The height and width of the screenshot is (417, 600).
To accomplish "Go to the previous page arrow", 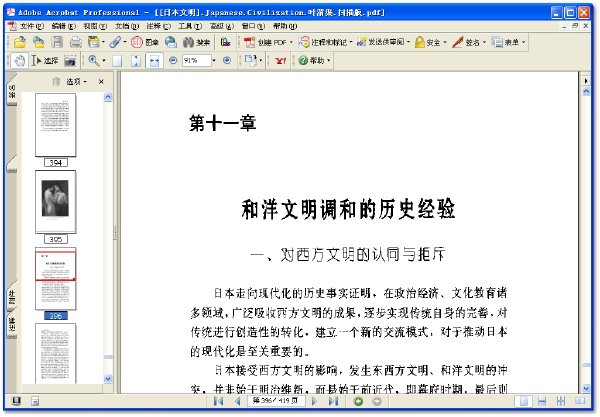I will tap(237, 401).
